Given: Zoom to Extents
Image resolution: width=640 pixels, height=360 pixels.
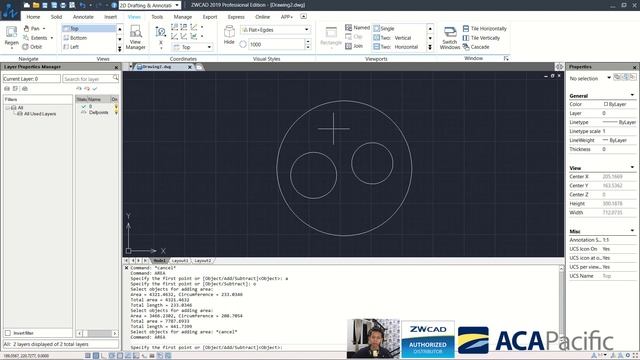Looking at the screenshot, I should coord(35,38).
